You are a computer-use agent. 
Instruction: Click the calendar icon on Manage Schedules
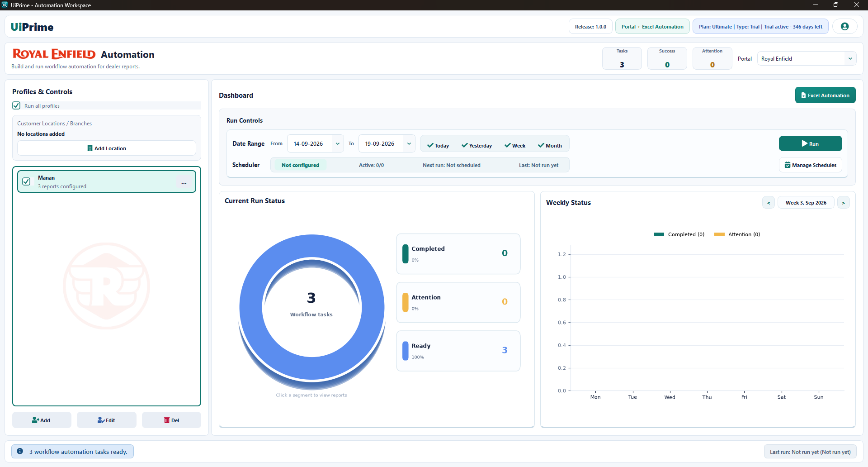click(788, 165)
